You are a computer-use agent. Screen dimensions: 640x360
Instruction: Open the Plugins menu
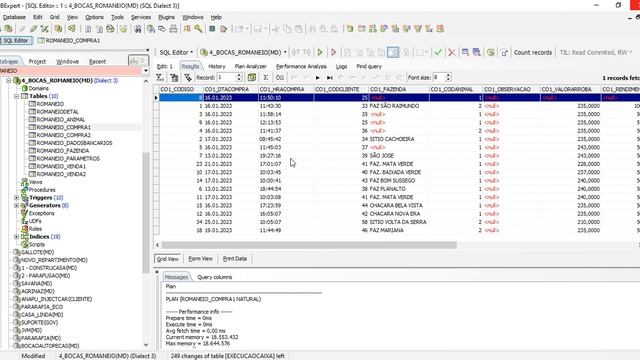166,17
